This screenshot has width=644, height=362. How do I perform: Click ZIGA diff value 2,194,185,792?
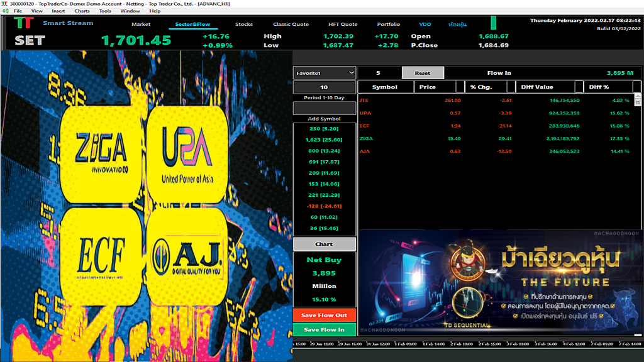pos(563,138)
